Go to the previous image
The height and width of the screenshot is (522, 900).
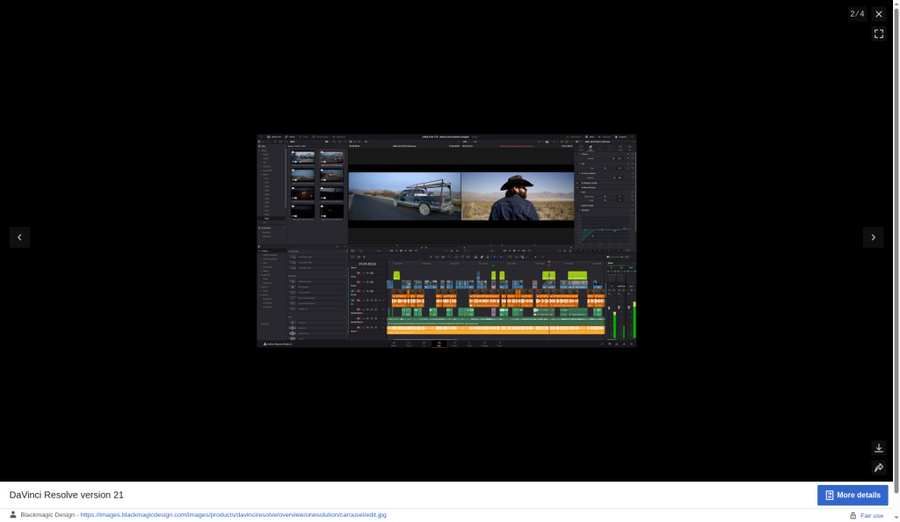pos(20,237)
